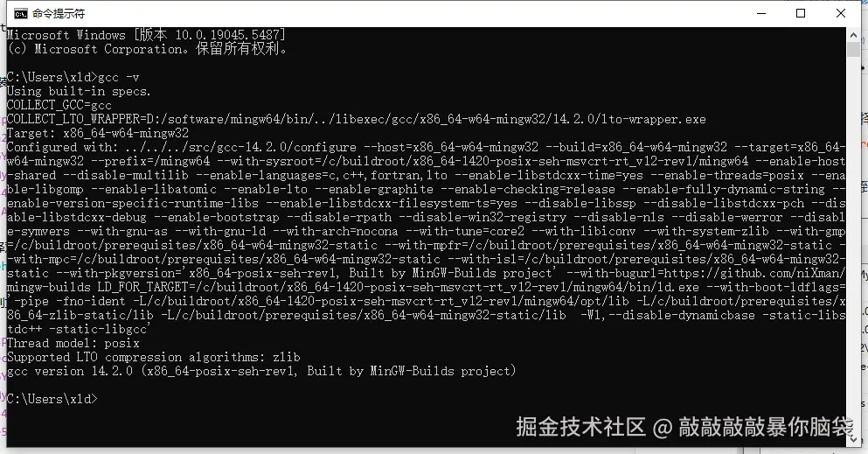
Task: Click the final C:\Users\xld> prompt line
Action: pyautogui.click(x=52, y=399)
